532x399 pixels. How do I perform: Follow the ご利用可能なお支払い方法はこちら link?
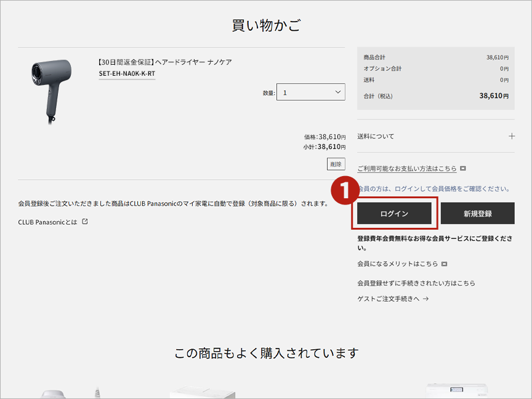pyautogui.click(x=406, y=169)
